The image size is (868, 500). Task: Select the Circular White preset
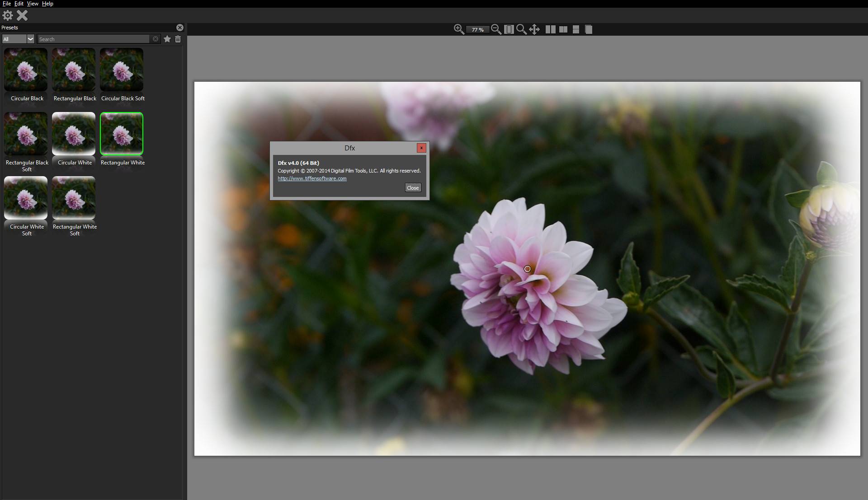pyautogui.click(x=74, y=134)
